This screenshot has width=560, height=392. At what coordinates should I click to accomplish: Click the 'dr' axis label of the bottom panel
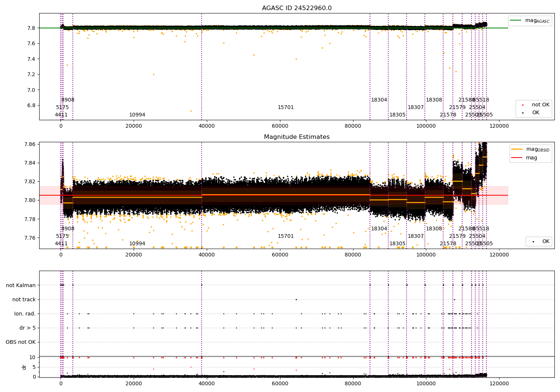tap(24, 367)
